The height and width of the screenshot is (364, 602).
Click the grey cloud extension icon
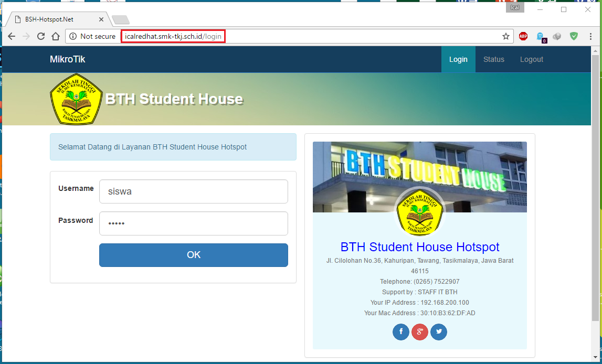click(x=557, y=36)
